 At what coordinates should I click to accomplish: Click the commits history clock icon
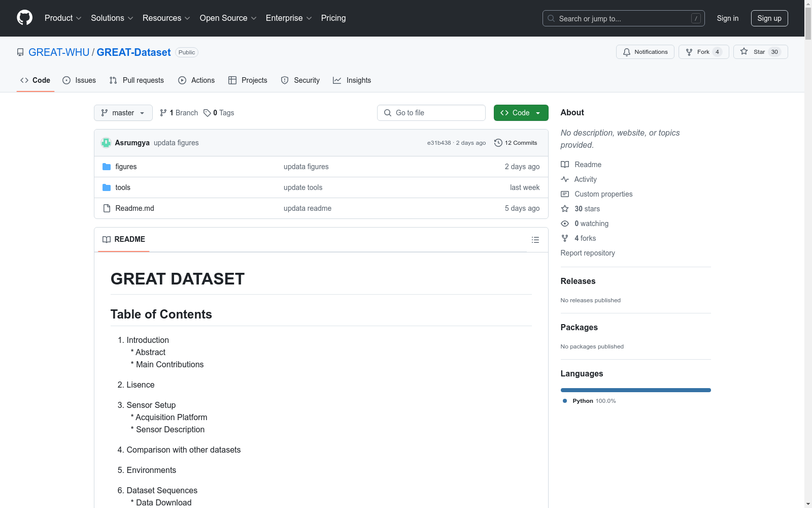pos(498,143)
